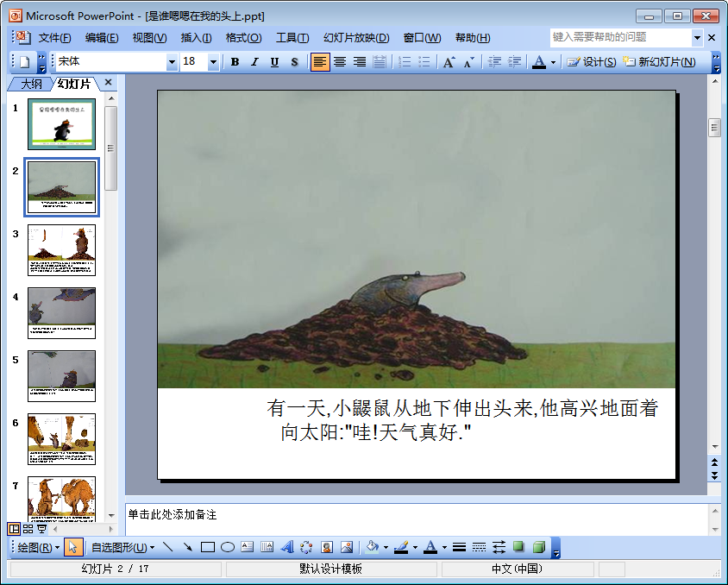Insert a bulleted list

pos(424,62)
